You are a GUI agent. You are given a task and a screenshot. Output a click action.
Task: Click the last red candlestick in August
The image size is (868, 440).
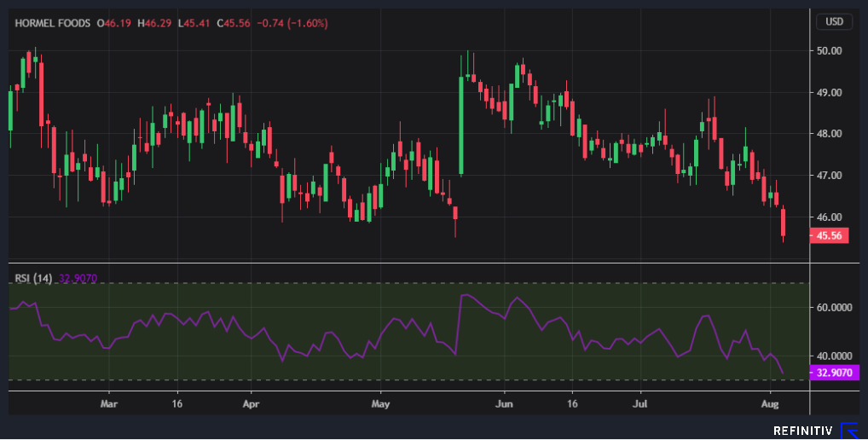click(x=784, y=223)
